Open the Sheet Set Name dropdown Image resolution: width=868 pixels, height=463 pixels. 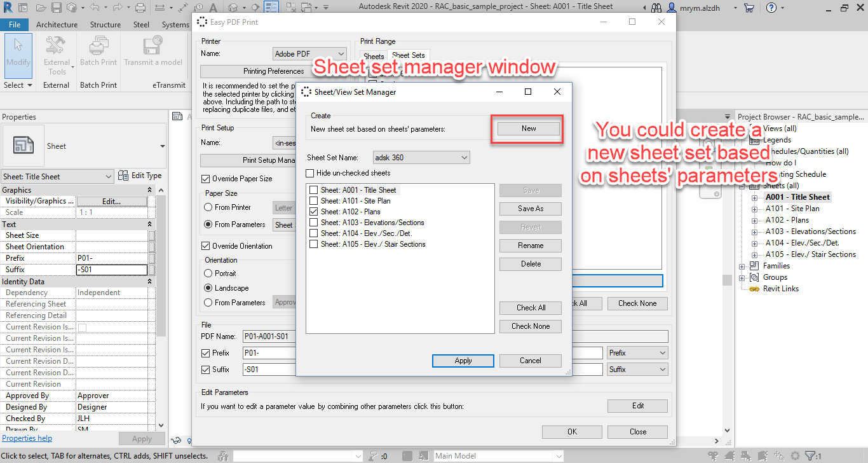(421, 157)
